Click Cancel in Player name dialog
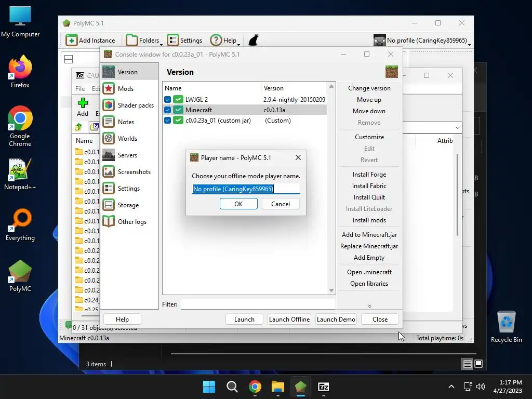Viewport: 532px width, 399px height. pyautogui.click(x=281, y=204)
